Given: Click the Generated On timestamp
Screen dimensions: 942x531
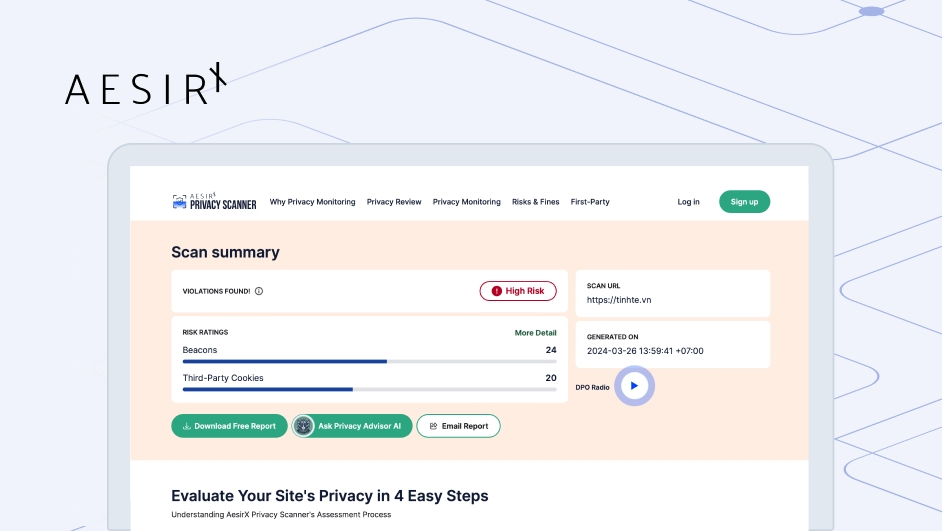Looking at the screenshot, I should 645,351.
